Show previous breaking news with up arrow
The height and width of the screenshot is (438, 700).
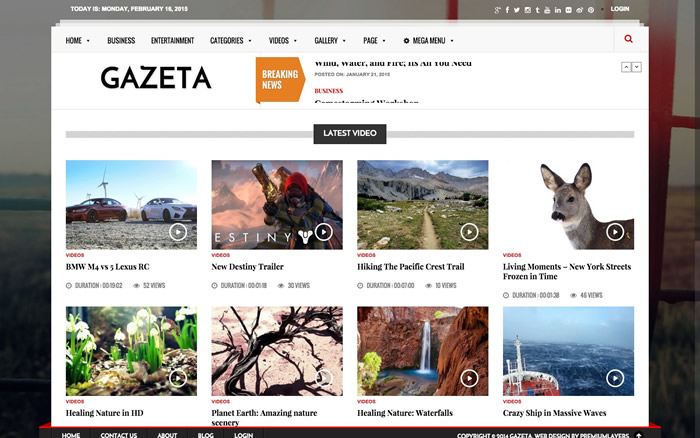tap(626, 67)
